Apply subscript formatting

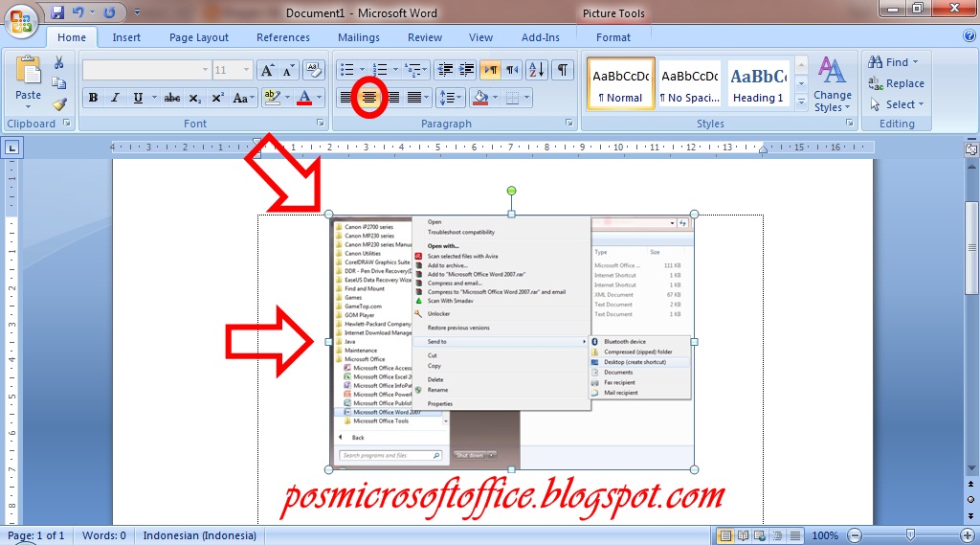195,98
